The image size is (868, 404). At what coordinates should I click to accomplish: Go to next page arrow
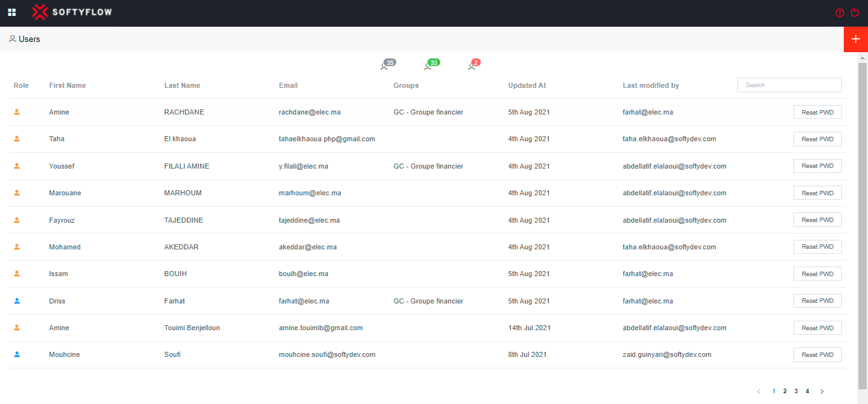pos(822,391)
